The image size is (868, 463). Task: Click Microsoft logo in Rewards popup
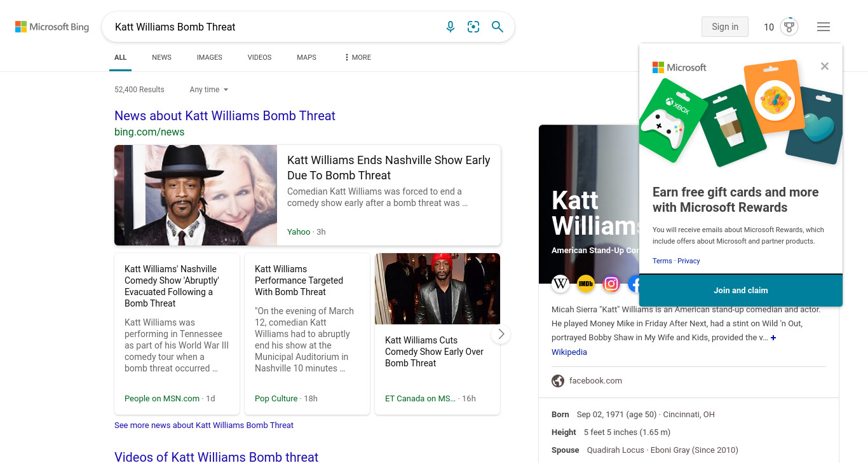pyautogui.click(x=679, y=67)
